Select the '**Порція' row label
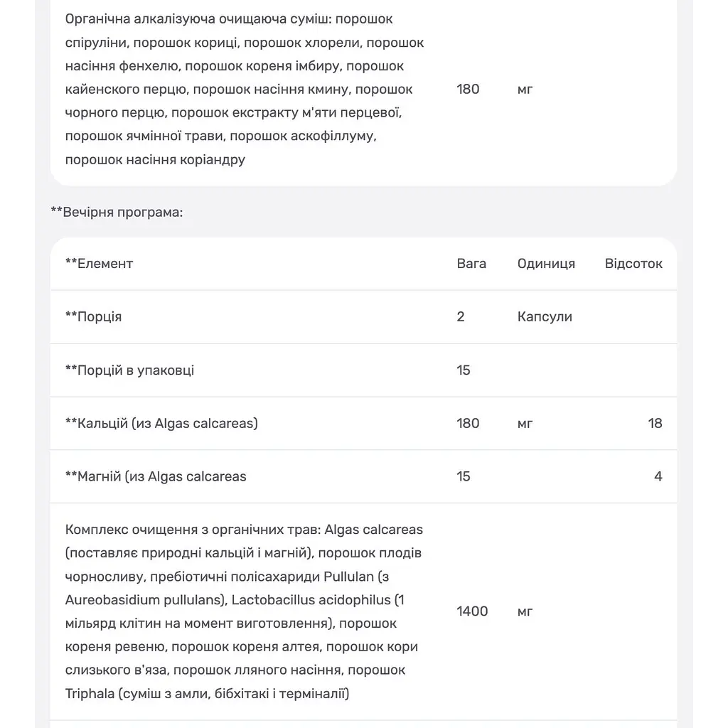The width and height of the screenshot is (728, 728). 93,316
